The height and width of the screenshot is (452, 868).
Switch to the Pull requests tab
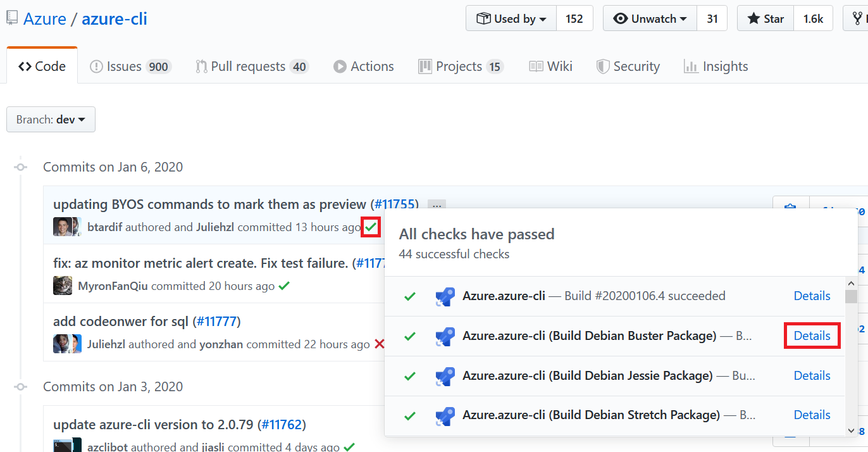251,66
